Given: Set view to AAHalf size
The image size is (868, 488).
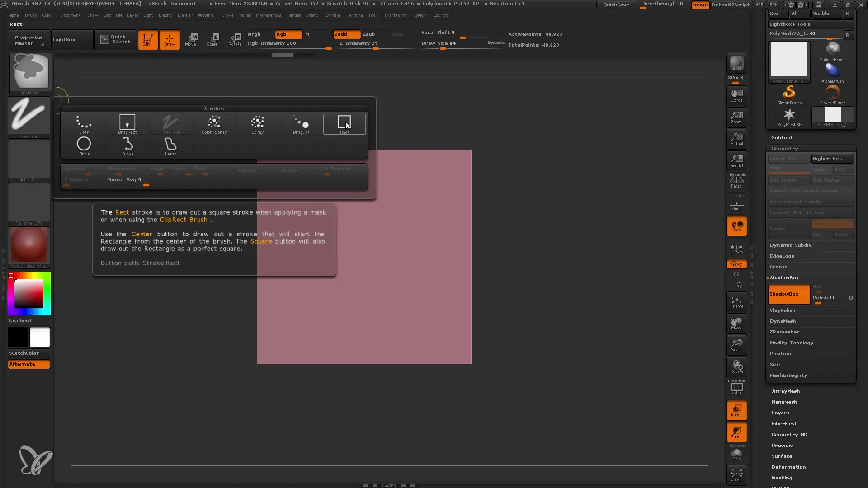Looking at the screenshot, I should 736,161.
